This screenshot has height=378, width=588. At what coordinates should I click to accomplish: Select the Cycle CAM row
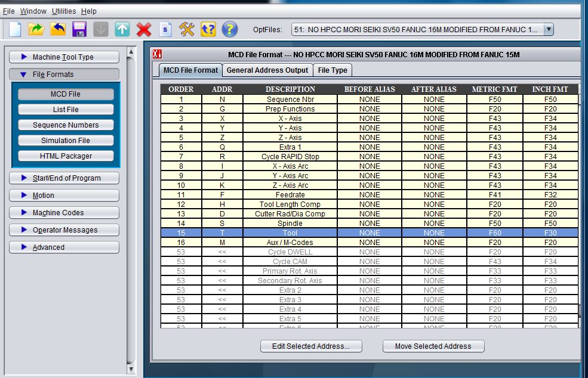click(370, 262)
